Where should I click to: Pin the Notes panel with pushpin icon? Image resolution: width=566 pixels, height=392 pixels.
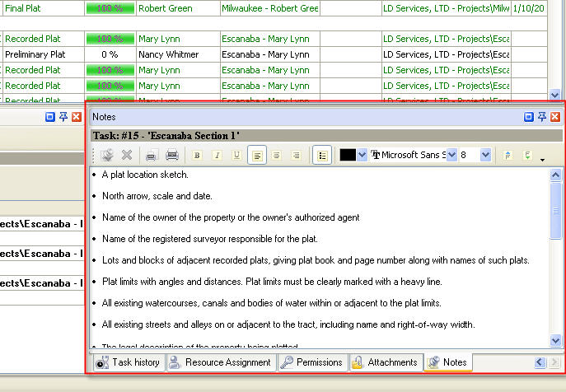(541, 117)
